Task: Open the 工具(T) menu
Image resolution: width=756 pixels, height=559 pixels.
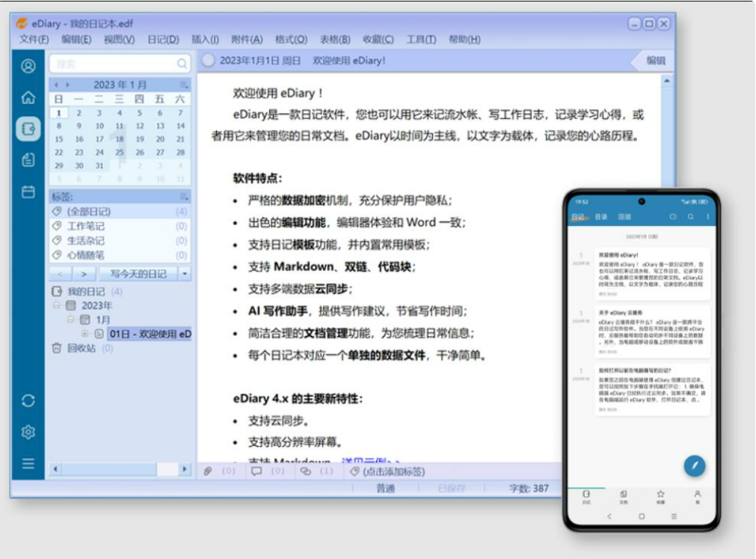Action: click(x=421, y=39)
